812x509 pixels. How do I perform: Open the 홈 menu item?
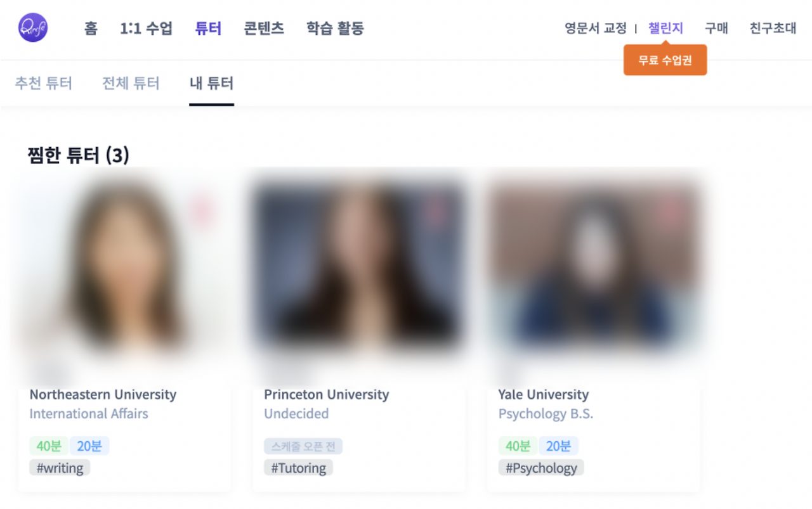pyautogui.click(x=91, y=29)
